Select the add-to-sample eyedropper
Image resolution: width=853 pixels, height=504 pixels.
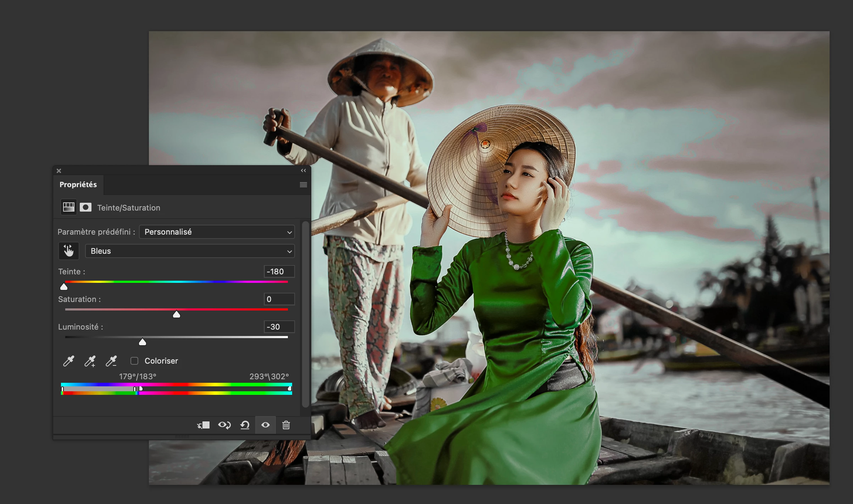pyautogui.click(x=90, y=361)
